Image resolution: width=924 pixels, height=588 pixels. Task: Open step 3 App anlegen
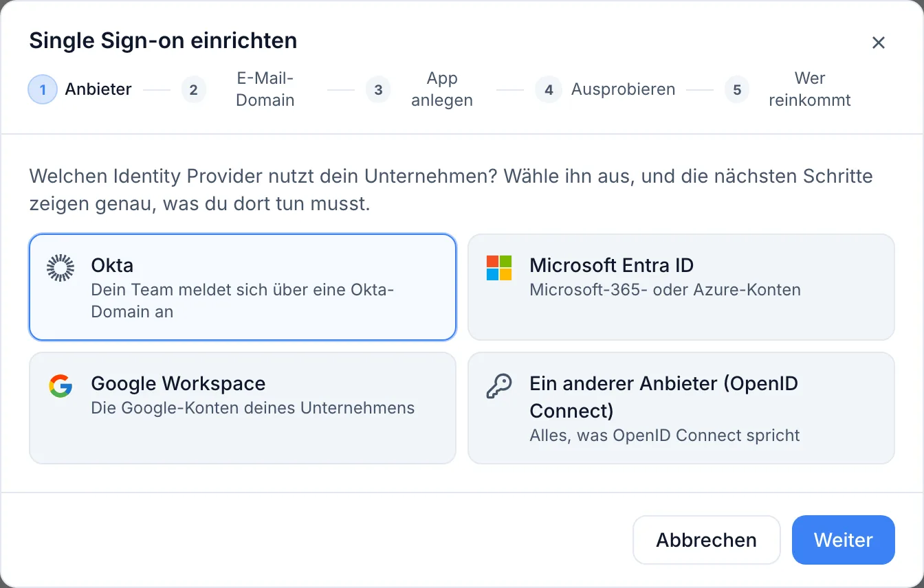click(426, 89)
